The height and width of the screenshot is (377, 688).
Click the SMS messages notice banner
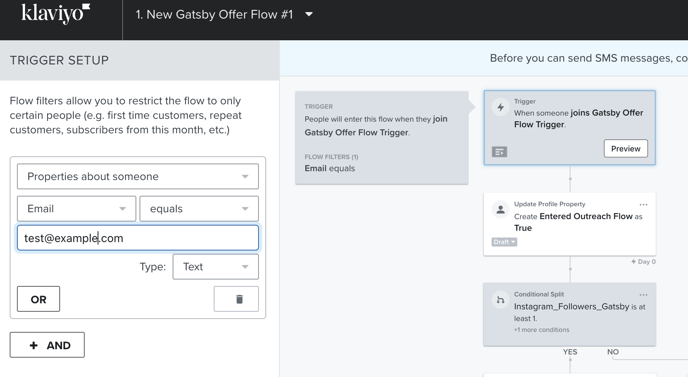coord(484,58)
